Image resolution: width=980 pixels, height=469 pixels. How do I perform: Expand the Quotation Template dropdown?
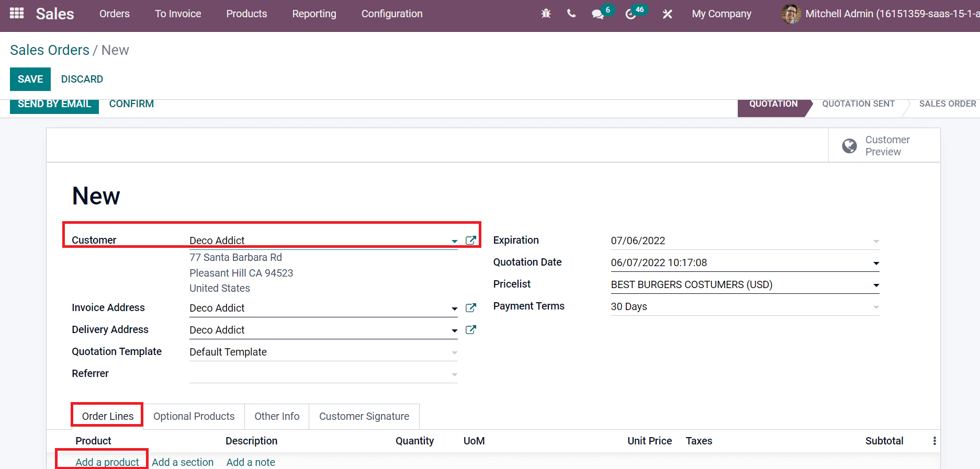coord(454,352)
